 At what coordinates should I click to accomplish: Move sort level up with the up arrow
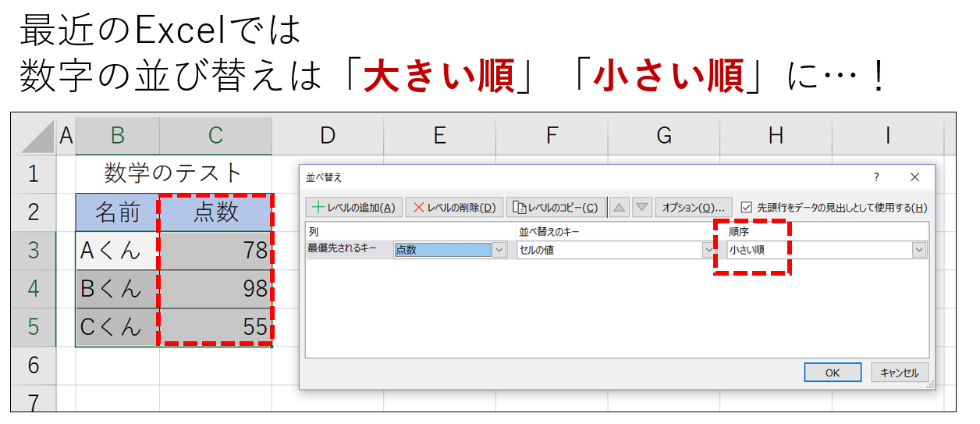coord(619,208)
